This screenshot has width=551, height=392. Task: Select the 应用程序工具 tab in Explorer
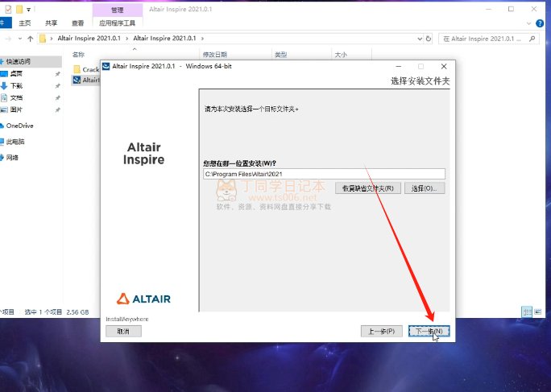[118, 23]
